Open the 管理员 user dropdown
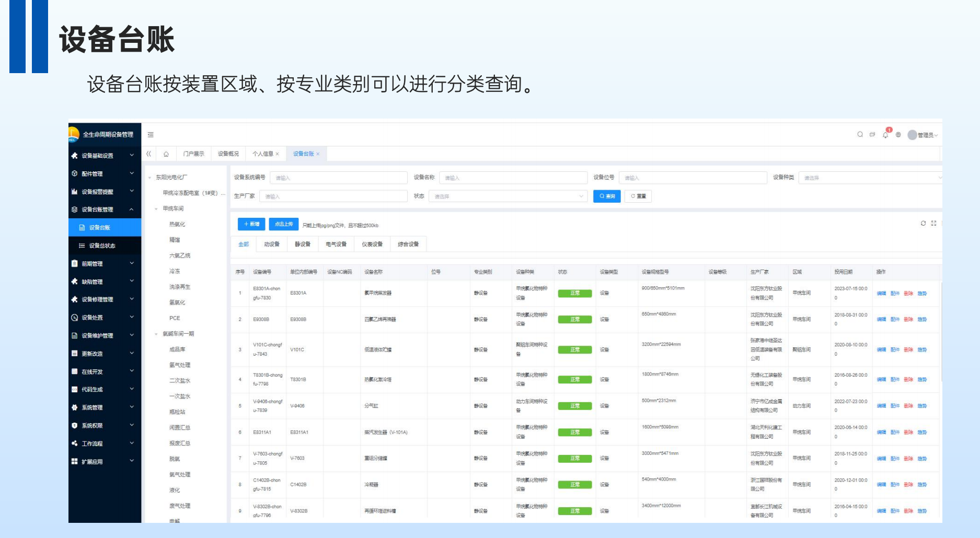Viewport: 980px width, 538px height. pos(923,135)
